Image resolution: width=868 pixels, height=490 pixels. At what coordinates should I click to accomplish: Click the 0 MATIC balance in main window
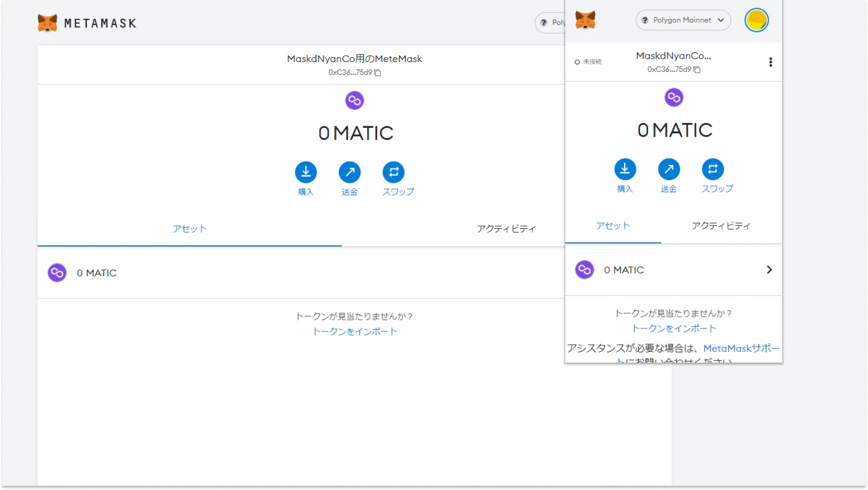tap(356, 133)
